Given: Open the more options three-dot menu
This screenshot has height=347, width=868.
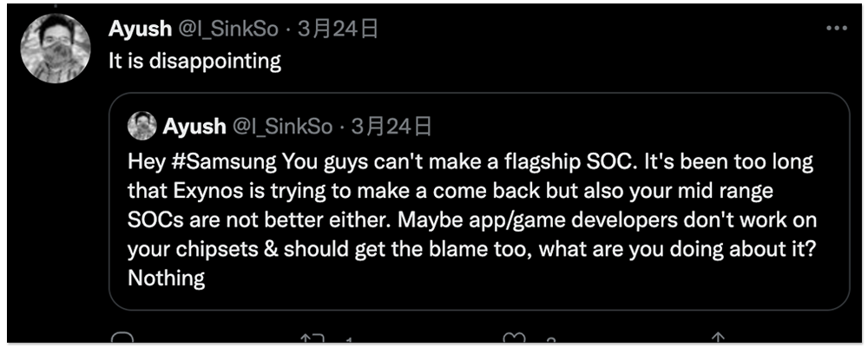Looking at the screenshot, I should tap(835, 29).
